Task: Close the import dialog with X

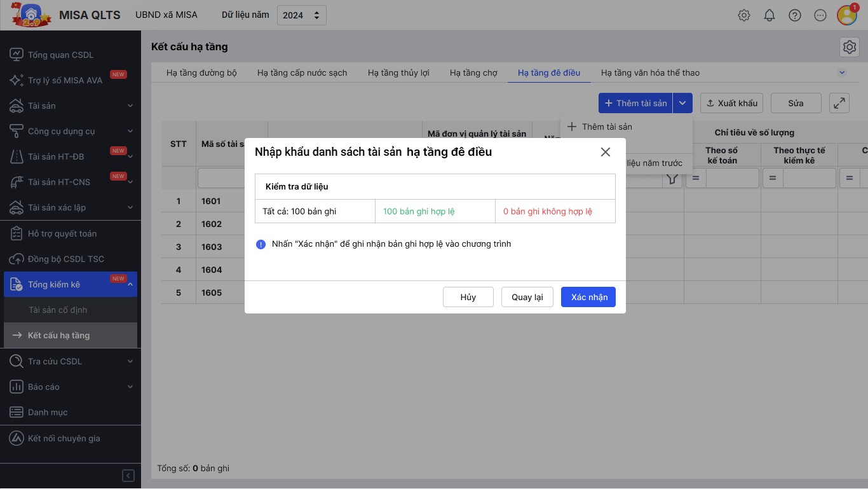Action: (x=606, y=152)
